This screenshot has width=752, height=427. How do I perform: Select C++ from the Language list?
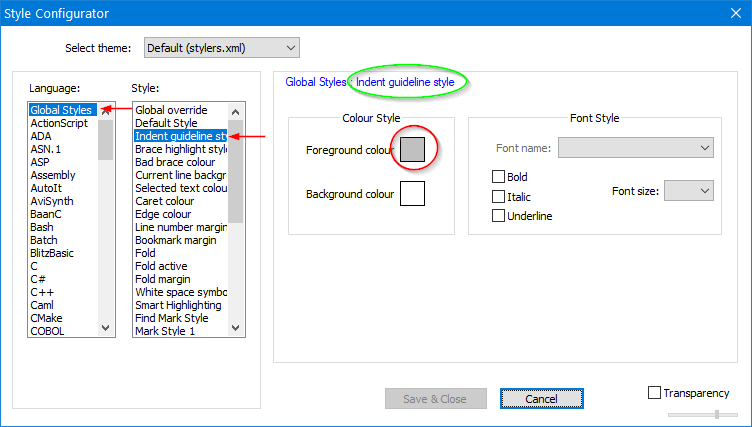(x=41, y=292)
